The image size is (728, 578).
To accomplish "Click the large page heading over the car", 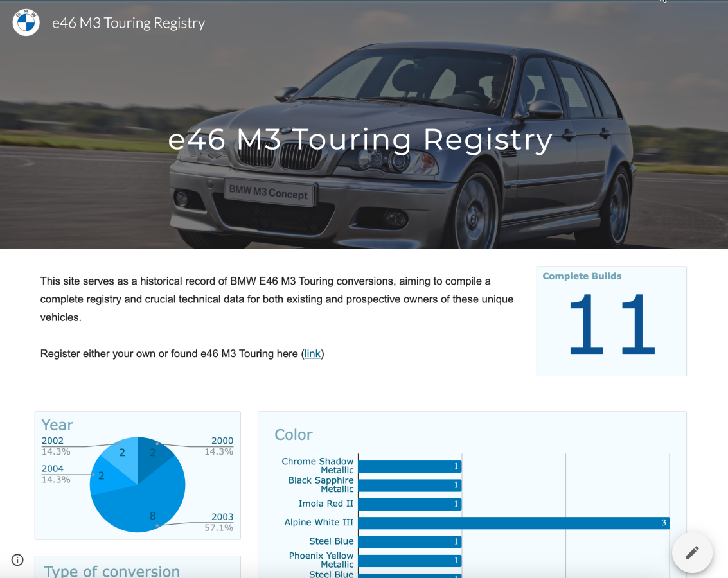I will point(360,139).
